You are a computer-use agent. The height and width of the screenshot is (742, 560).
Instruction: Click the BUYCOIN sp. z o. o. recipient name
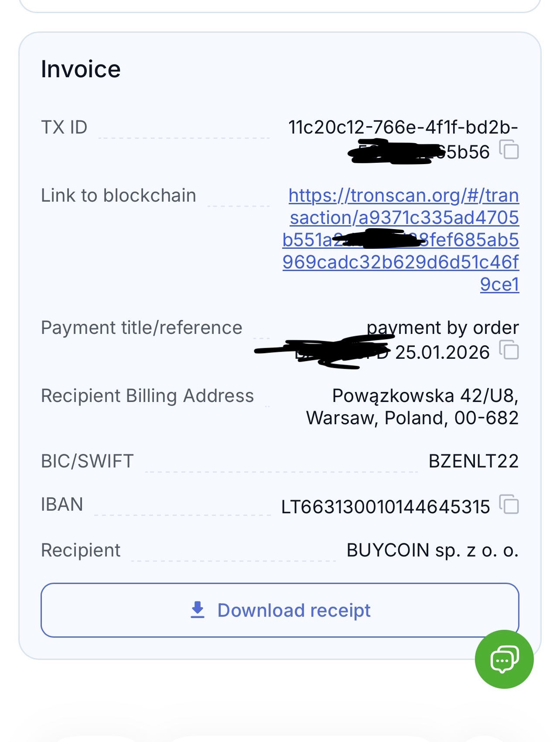point(432,550)
